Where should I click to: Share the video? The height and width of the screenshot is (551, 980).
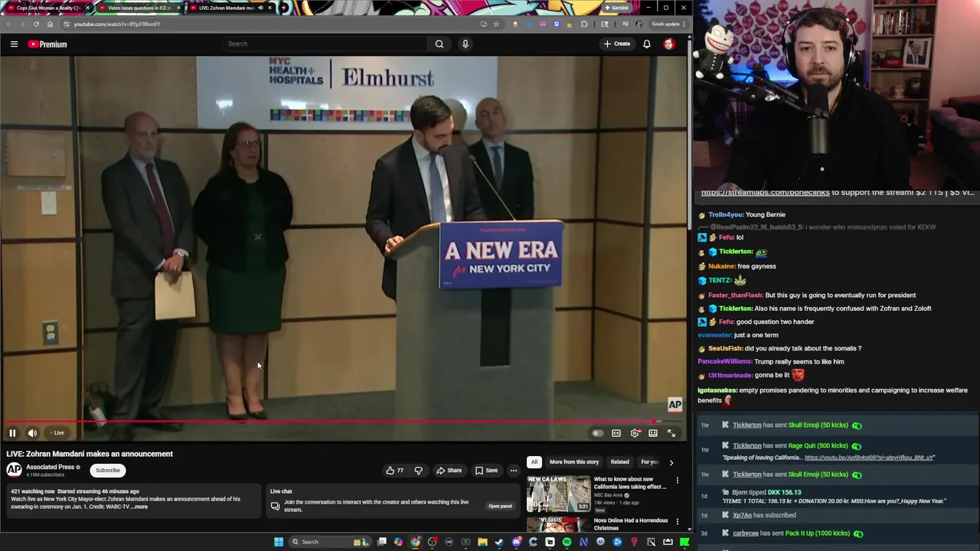coord(449,471)
